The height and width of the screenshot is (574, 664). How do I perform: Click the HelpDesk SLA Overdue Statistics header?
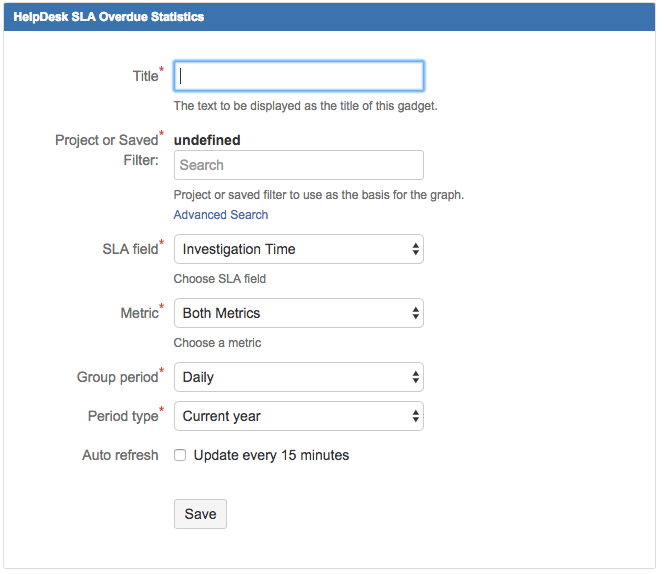pyautogui.click(x=108, y=17)
